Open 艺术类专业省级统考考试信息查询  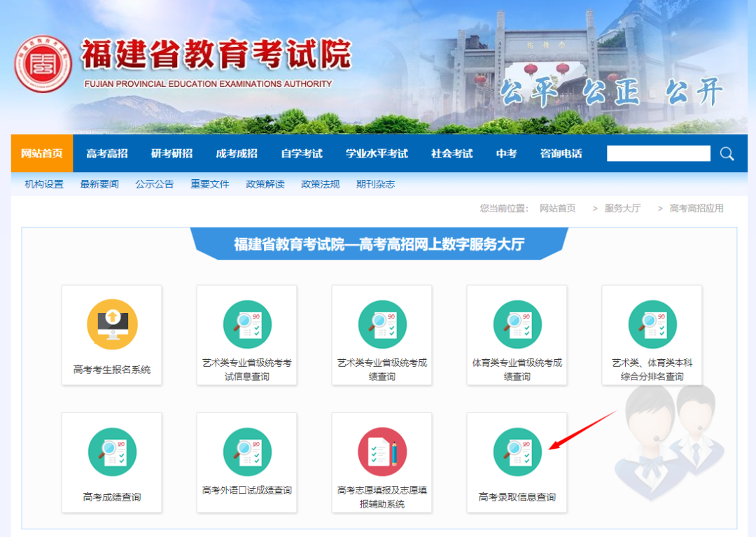[x=247, y=335]
